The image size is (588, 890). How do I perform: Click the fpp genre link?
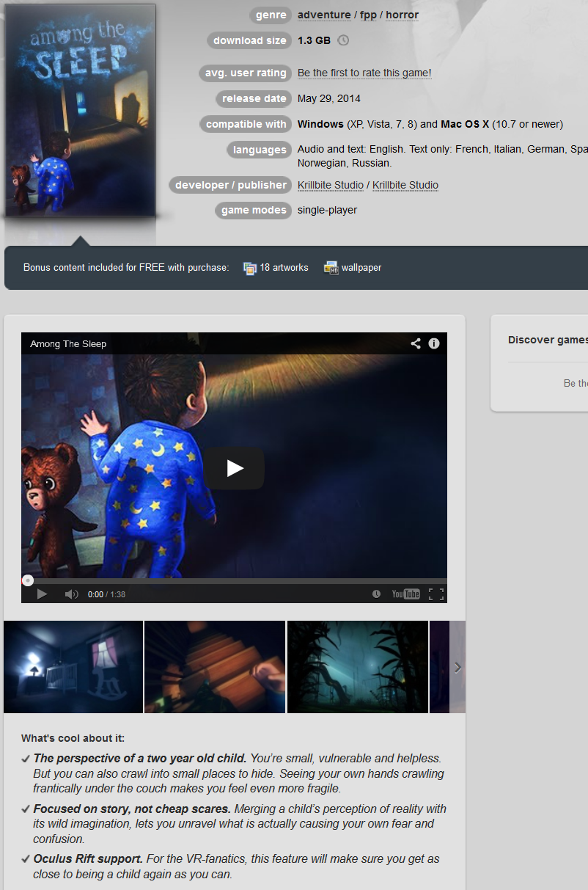368,15
